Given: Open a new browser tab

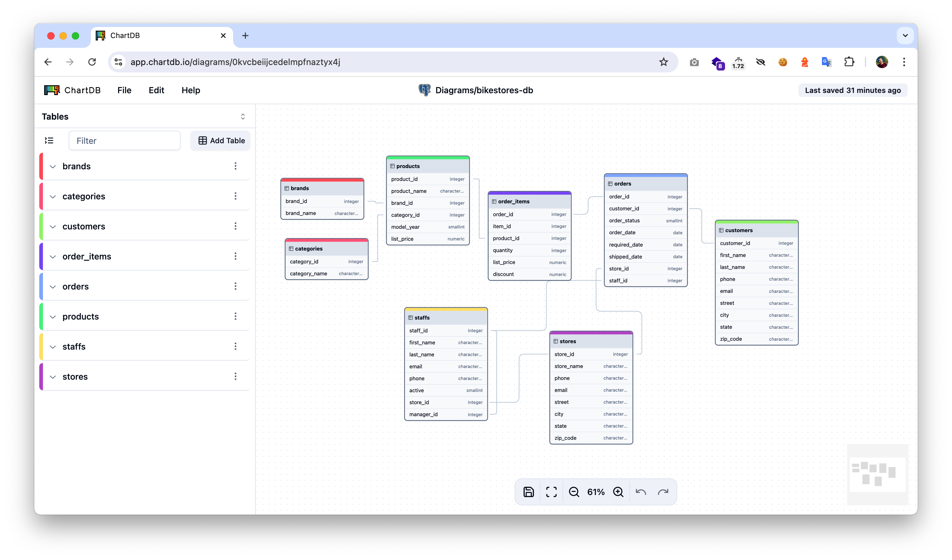Looking at the screenshot, I should point(245,36).
